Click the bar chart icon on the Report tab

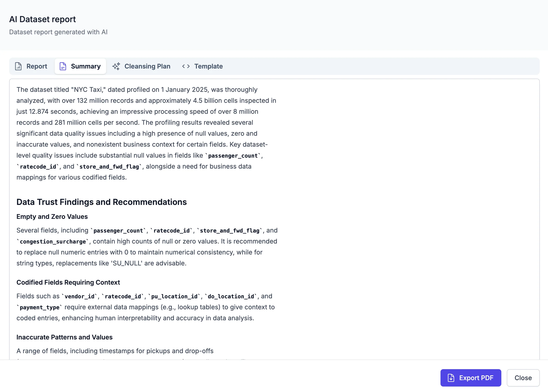tap(18, 66)
